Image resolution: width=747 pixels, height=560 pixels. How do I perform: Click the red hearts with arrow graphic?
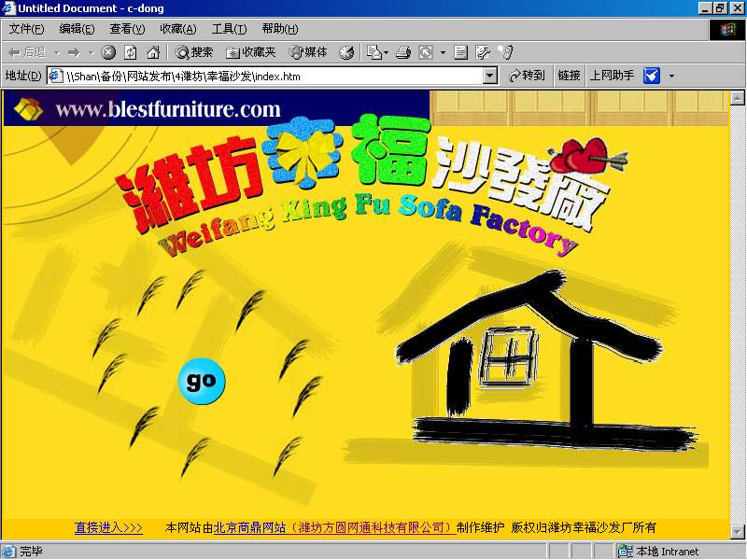[x=587, y=157]
